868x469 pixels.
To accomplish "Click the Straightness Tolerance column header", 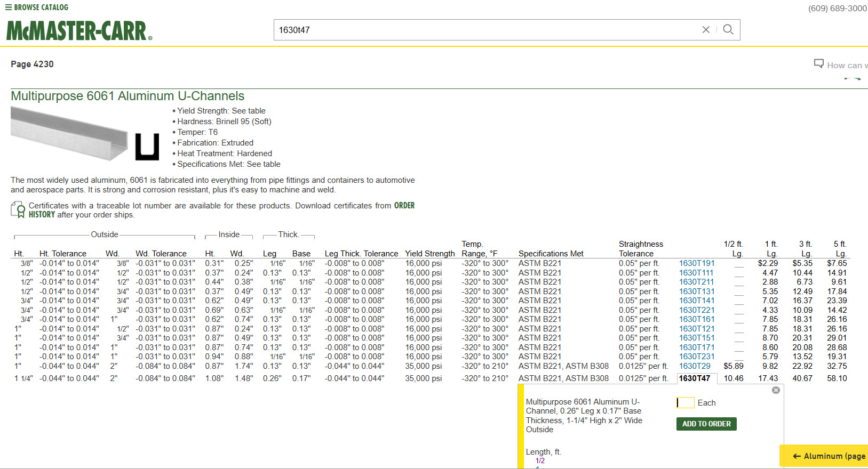I will point(641,249).
